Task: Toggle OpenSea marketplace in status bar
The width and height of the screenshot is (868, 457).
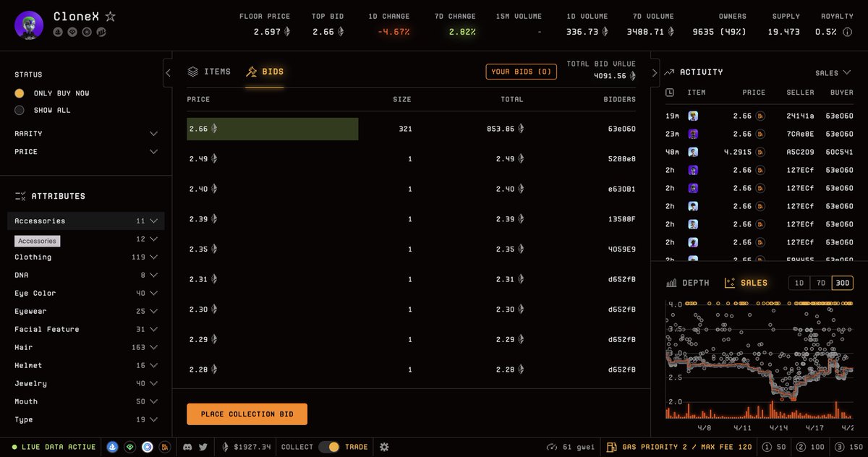Action: (112, 447)
